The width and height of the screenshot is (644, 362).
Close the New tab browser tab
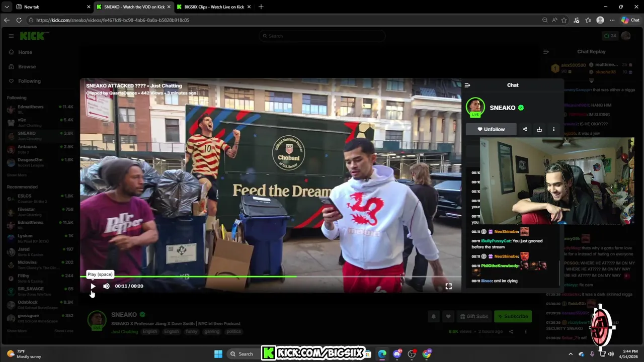coord(89,7)
